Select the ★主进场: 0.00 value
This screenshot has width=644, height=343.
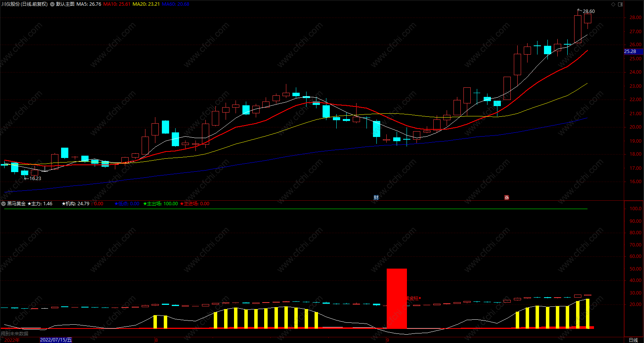[x=195, y=204]
